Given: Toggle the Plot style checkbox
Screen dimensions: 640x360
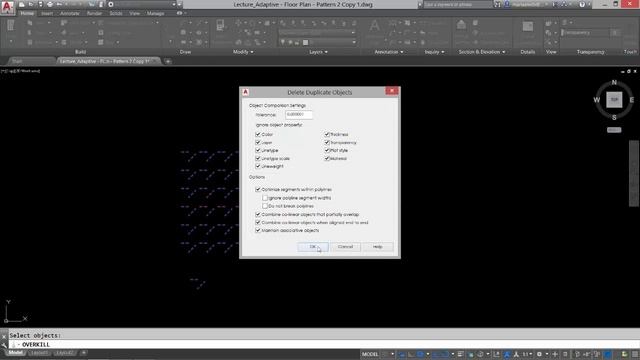Looking at the screenshot, I should tap(327, 150).
